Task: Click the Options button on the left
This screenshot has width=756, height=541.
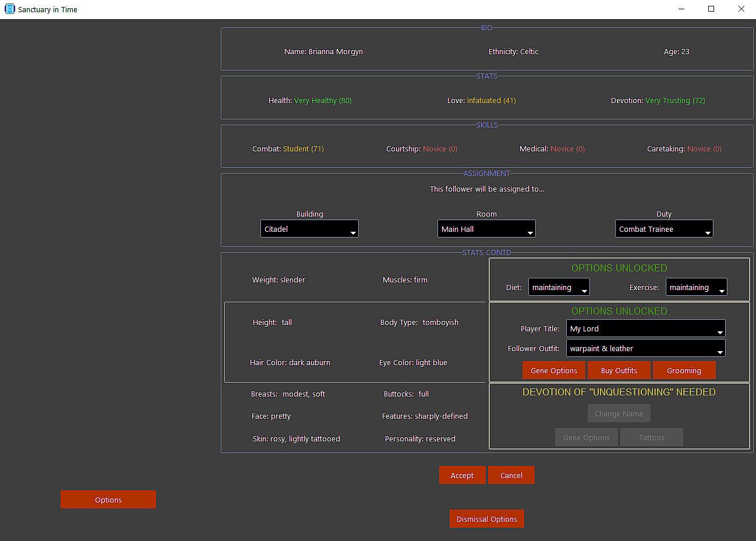Action: click(x=108, y=500)
